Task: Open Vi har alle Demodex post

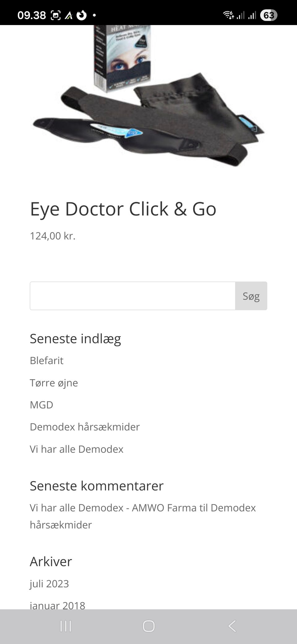Action: click(x=76, y=449)
